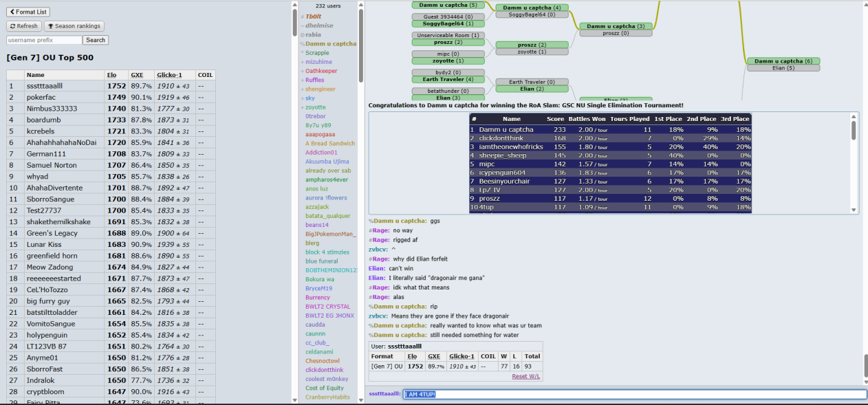Select Chesnoctowl in the users list

(x=323, y=361)
